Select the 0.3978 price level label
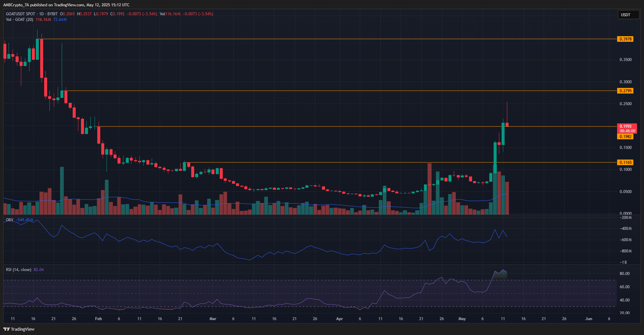This screenshot has width=644, height=335. pyautogui.click(x=625, y=39)
